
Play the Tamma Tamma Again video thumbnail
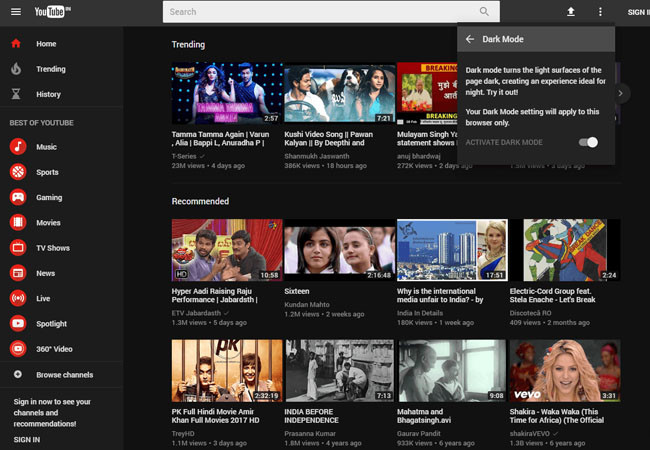(x=226, y=93)
